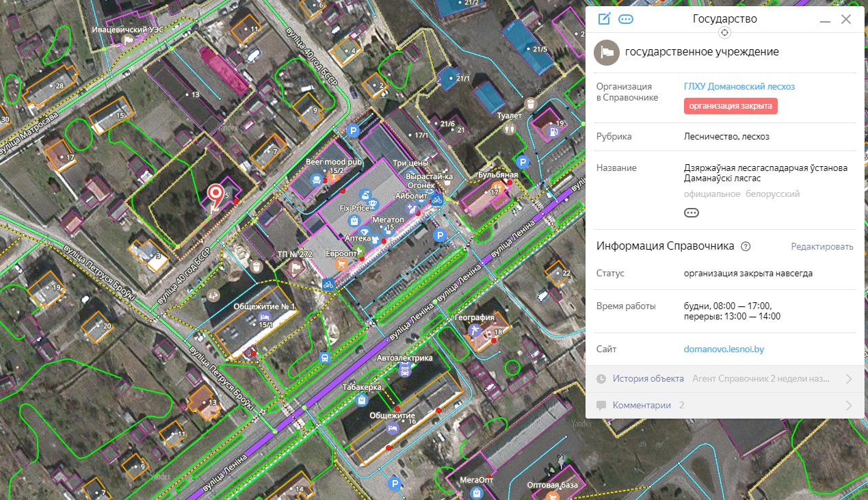Viewport: 868px width, 500px height.
Task: Click the Огонёк map label
Action: (421, 185)
